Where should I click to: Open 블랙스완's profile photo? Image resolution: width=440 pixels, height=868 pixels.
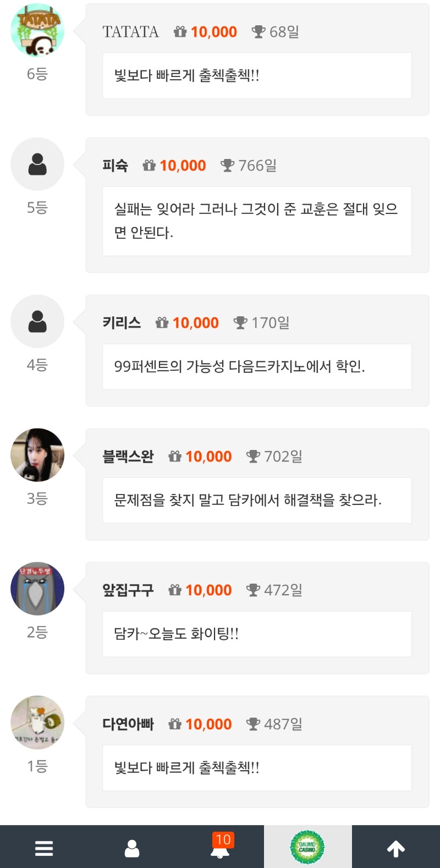[37, 455]
